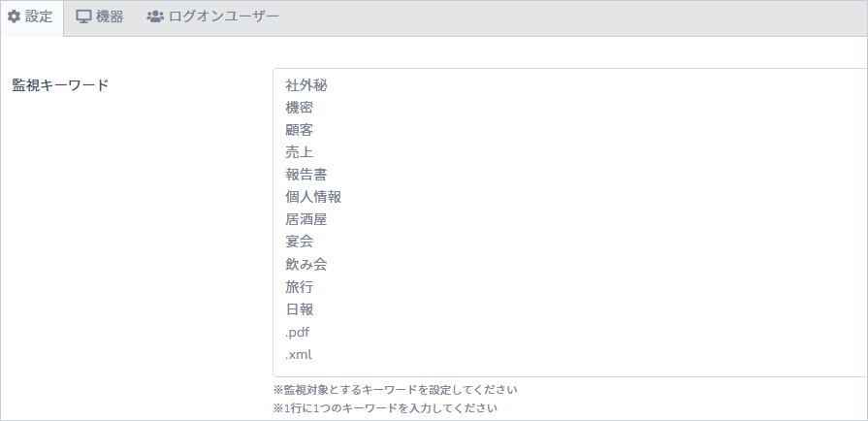
Task: Click hint text 1行に1つのキーワードを入力してください
Action: (x=385, y=408)
